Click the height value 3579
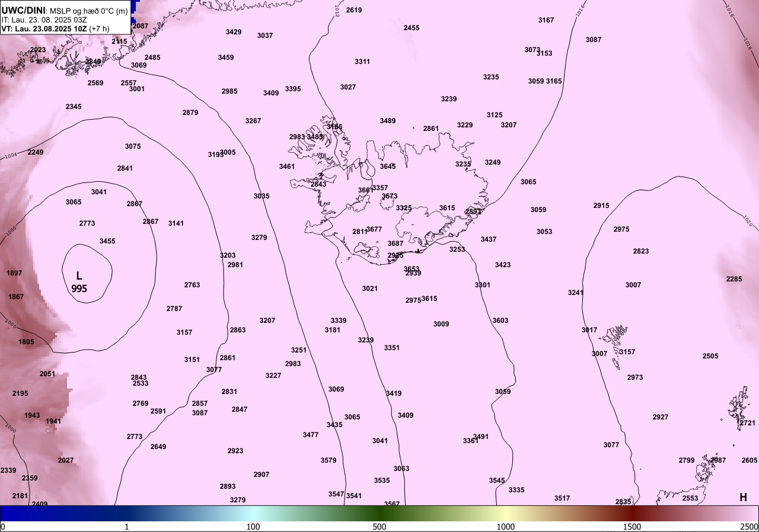The height and width of the screenshot is (532, 759). coord(329,460)
